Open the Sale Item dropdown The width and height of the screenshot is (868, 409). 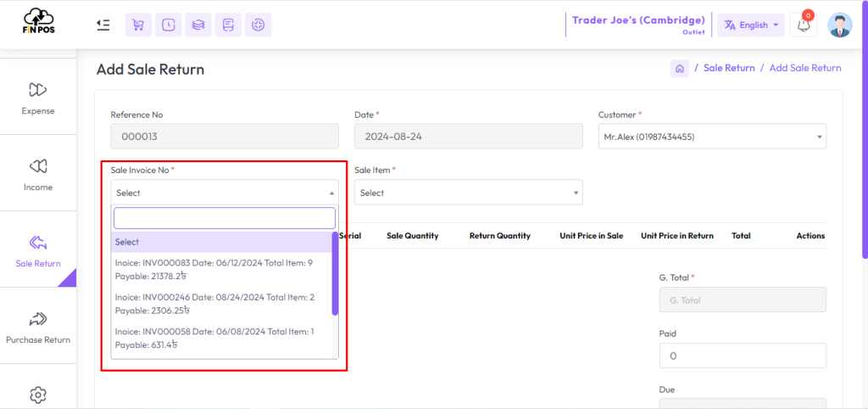pyautogui.click(x=468, y=193)
